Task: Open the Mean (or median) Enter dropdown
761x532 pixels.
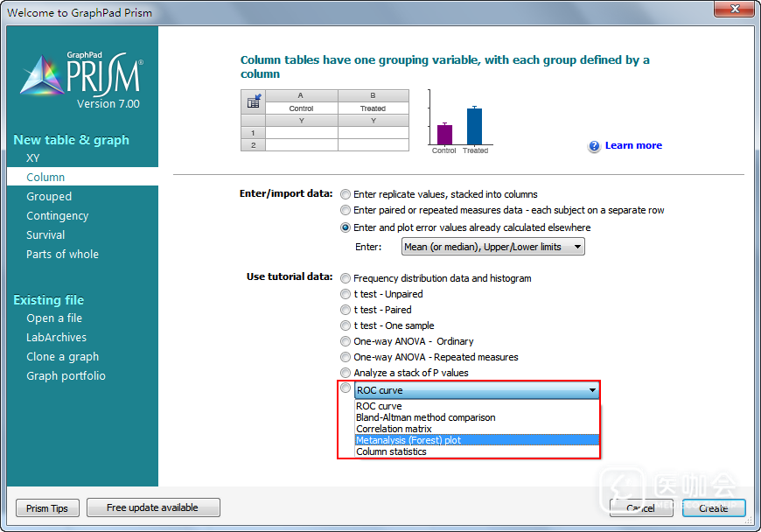Action: tap(492, 247)
